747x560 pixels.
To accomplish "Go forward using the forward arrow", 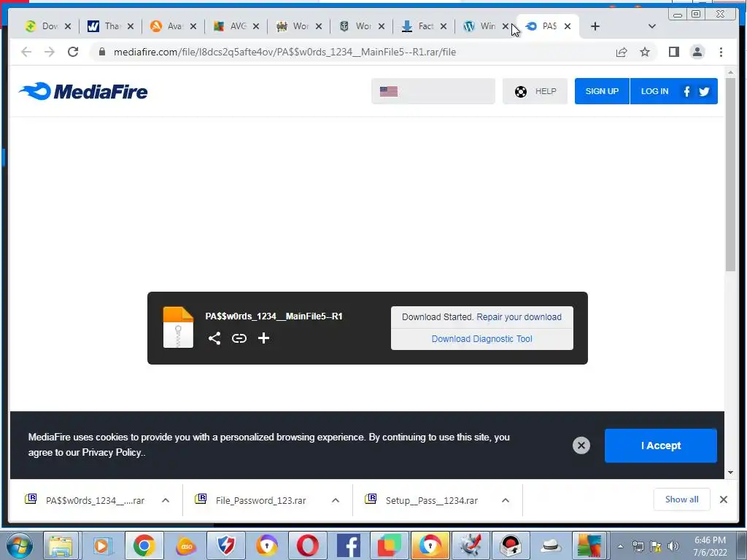I will [50, 52].
